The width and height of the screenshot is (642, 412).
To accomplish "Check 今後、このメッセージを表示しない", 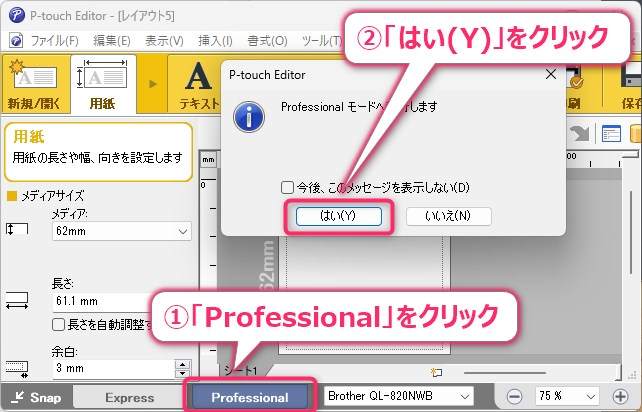I will pos(287,188).
